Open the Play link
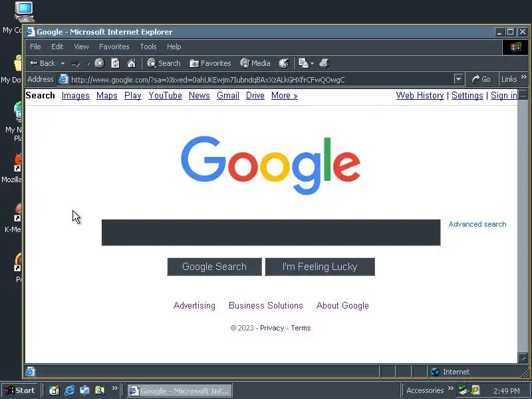 (132, 96)
